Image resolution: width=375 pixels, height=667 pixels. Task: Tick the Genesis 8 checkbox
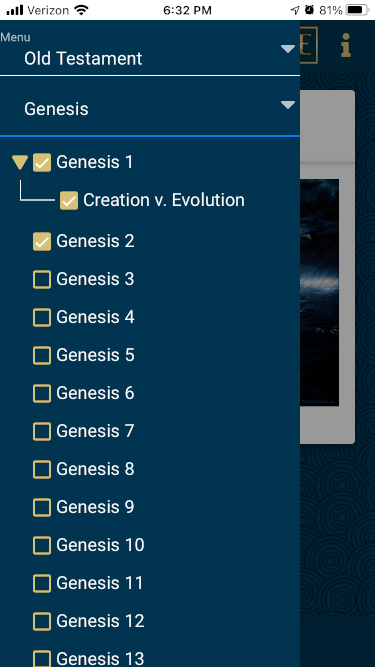coord(42,469)
